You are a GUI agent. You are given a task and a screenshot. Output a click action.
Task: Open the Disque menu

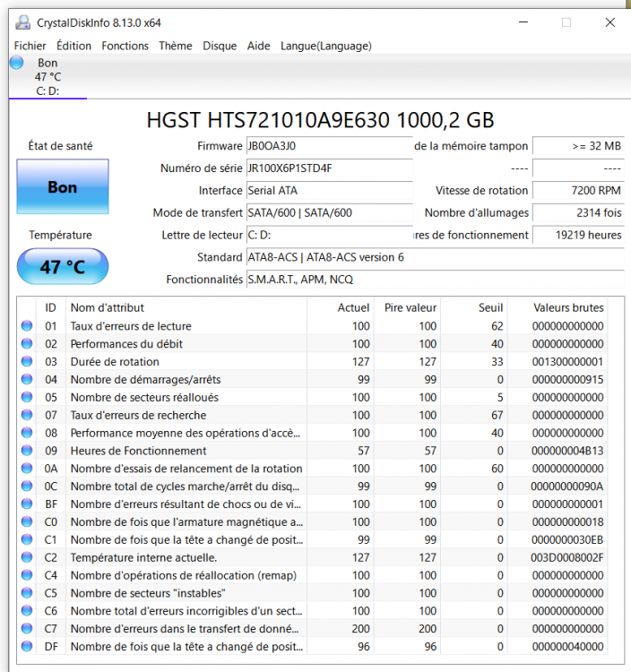(220, 46)
